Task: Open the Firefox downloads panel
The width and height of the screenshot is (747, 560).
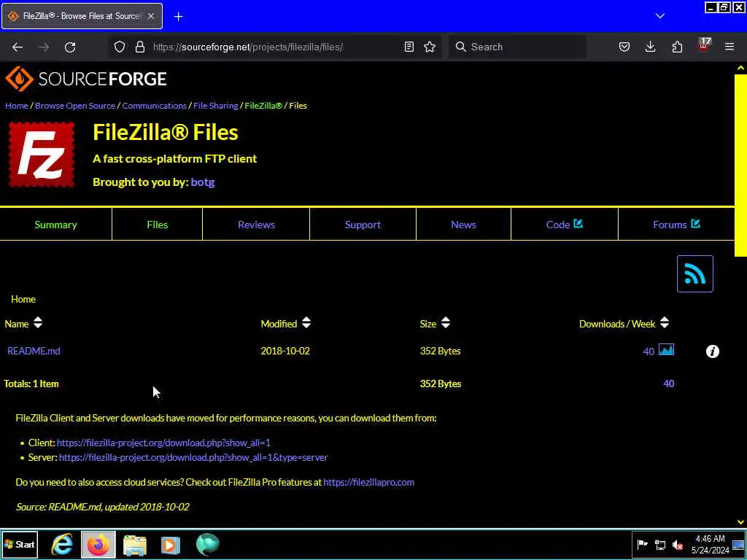Action: pos(650,47)
